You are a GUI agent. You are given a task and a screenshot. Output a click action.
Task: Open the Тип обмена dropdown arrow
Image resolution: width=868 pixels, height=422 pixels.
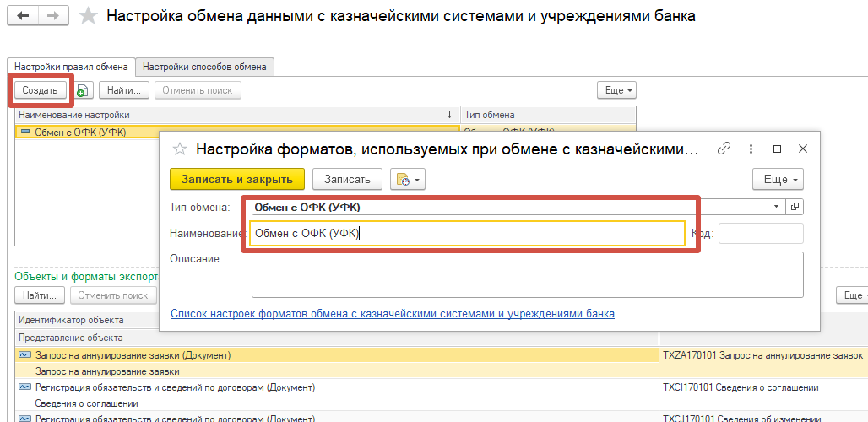(x=776, y=207)
